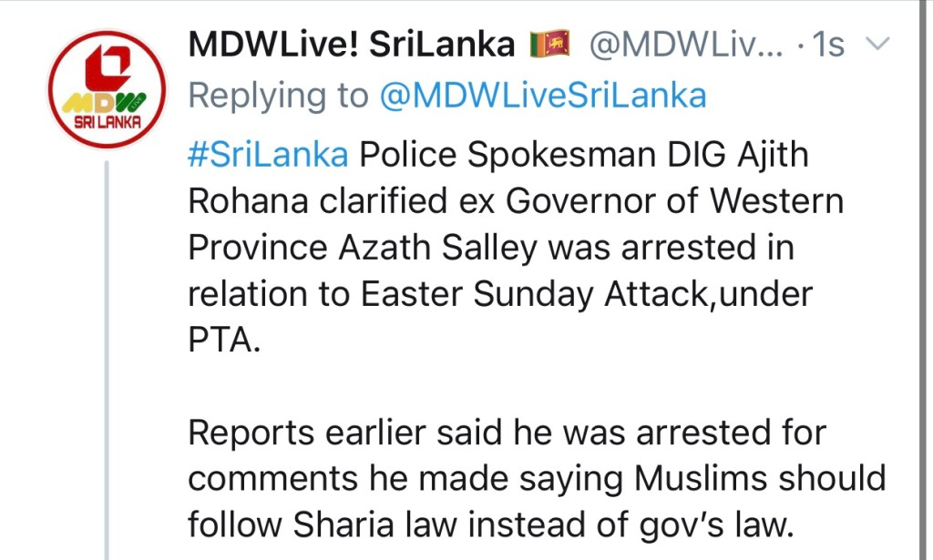Click the display name MDWLive! SriLanka
Image resolution: width=933 pixels, height=560 pixels.
(352, 44)
